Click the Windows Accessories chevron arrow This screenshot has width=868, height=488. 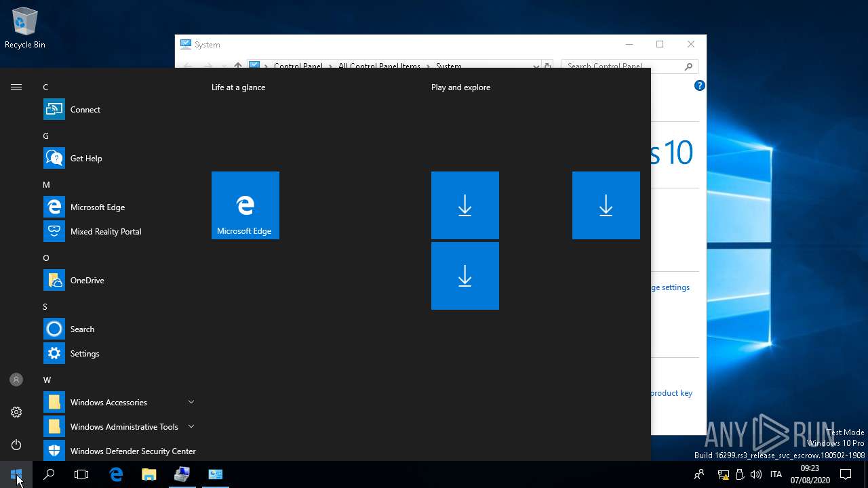pos(191,402)
